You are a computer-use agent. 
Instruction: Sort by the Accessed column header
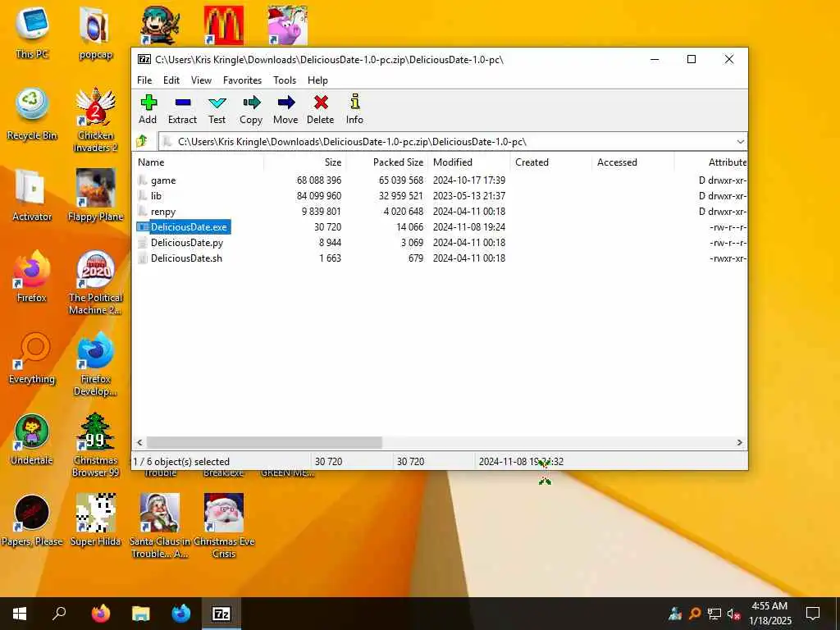click(632, 162)
